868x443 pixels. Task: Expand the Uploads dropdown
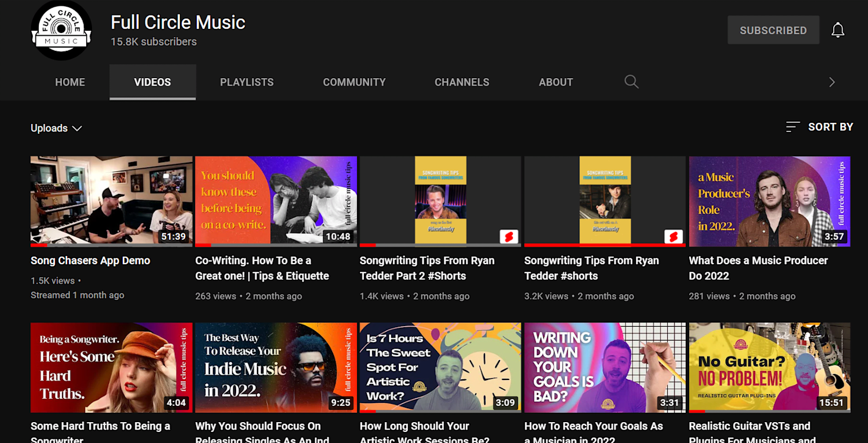(x=56, y=128)
